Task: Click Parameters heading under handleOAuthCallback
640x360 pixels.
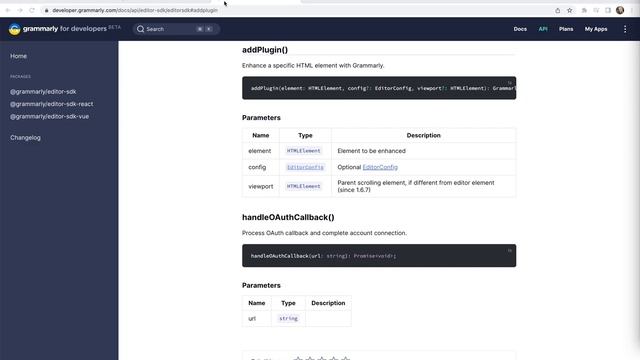Action: coord(261,285)
